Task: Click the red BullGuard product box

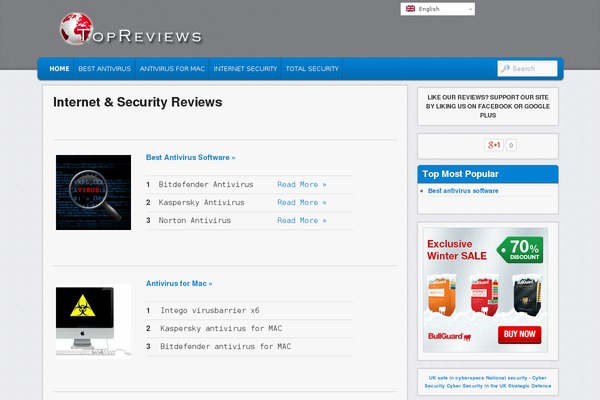Action: coord(484,295)
